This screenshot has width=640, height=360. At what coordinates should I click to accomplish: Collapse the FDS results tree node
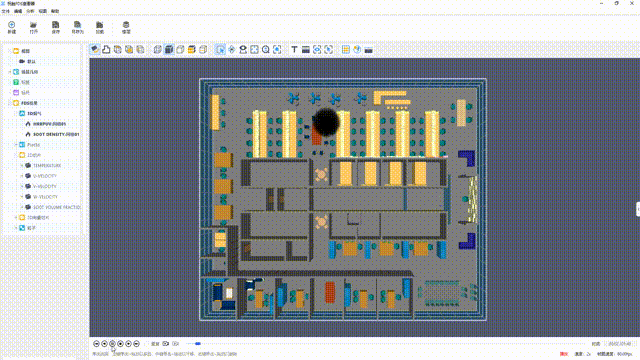click(10, 103)
